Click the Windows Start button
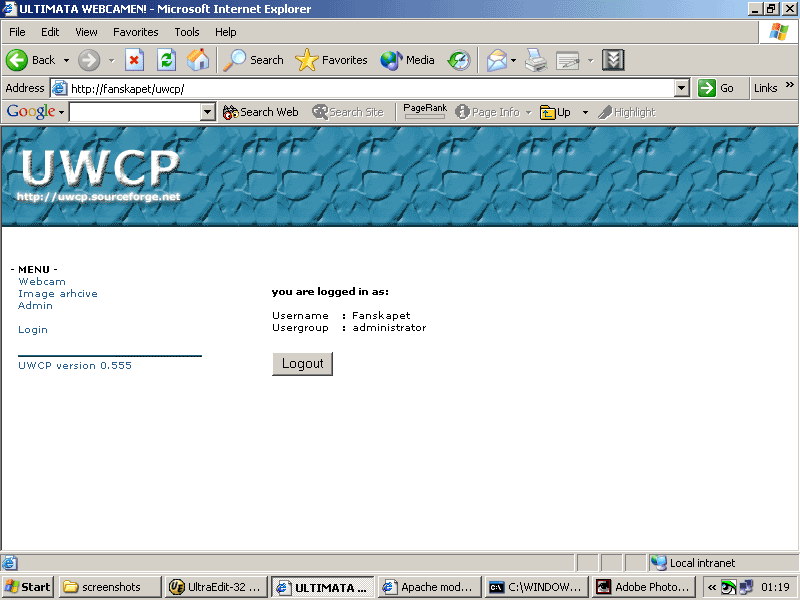Screen dimensions: 800x600 [28, 587]
